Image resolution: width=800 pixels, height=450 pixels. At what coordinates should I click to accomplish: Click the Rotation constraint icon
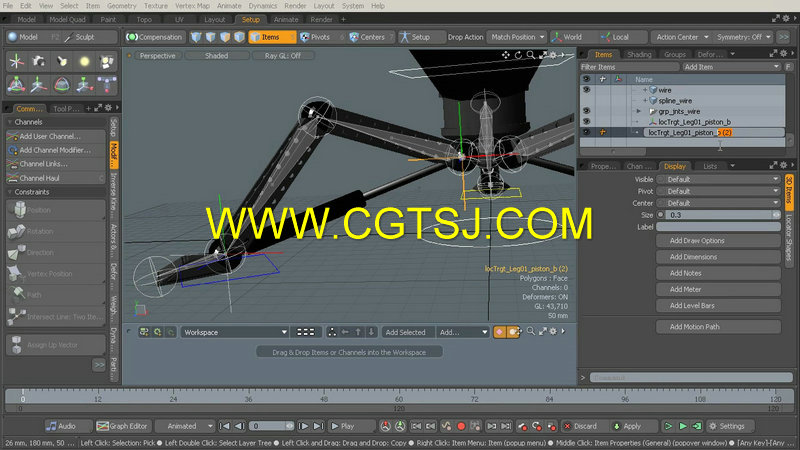click(x=17, y=231)
